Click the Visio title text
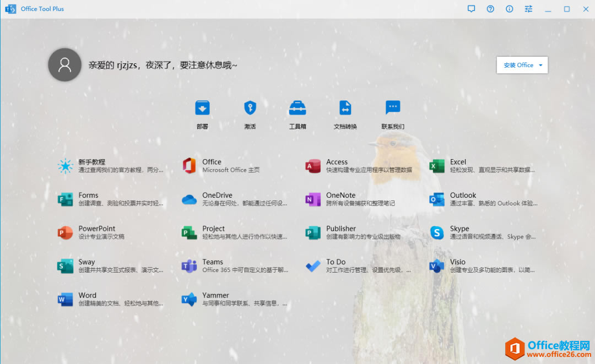 click(458, 262)
